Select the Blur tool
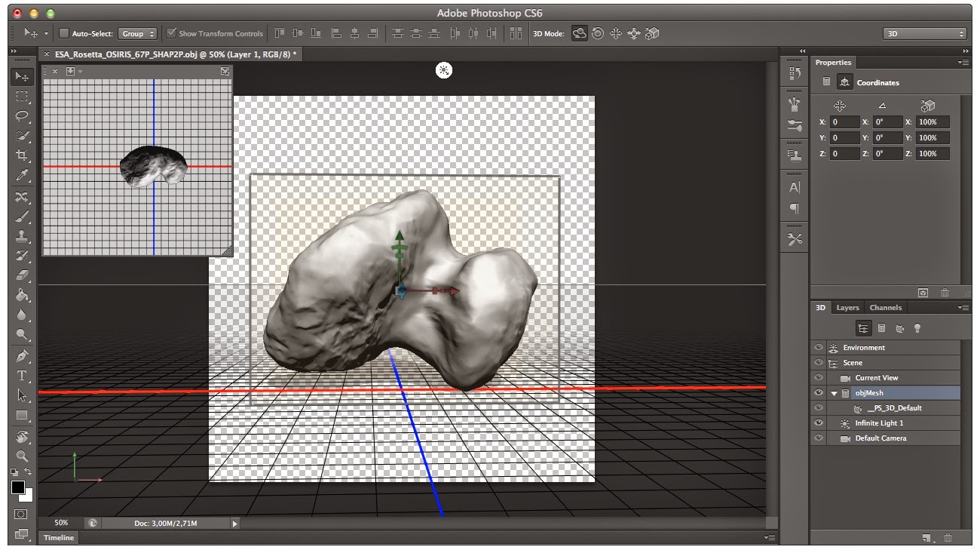The image size is (980, 553). (x=22, y=315)
